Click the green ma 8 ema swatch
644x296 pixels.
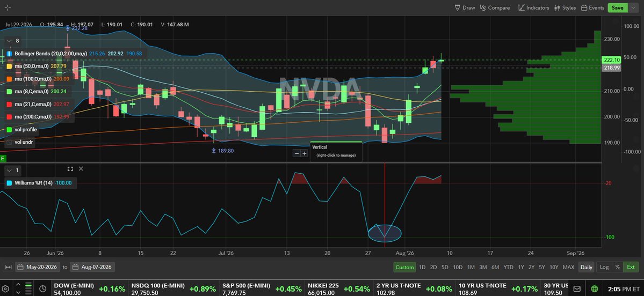point(10,91)
